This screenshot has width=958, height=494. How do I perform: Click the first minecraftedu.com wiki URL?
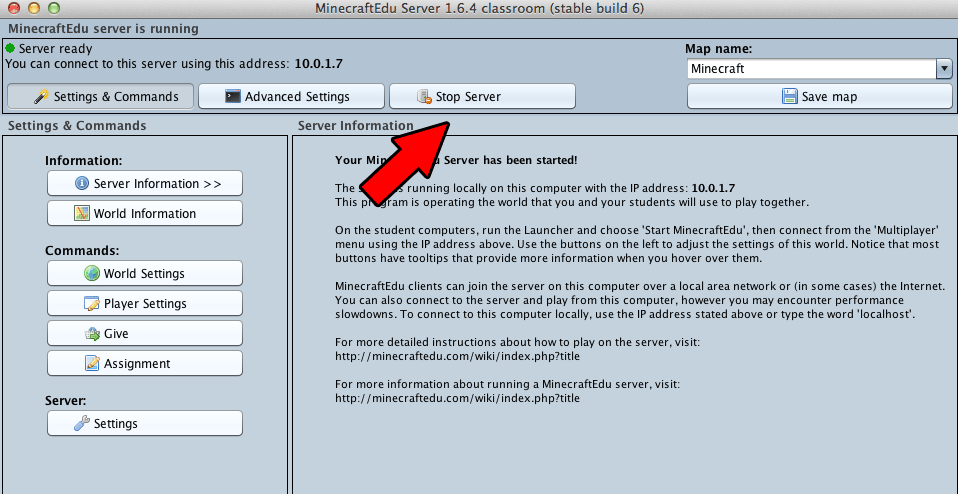click(457, 355)
